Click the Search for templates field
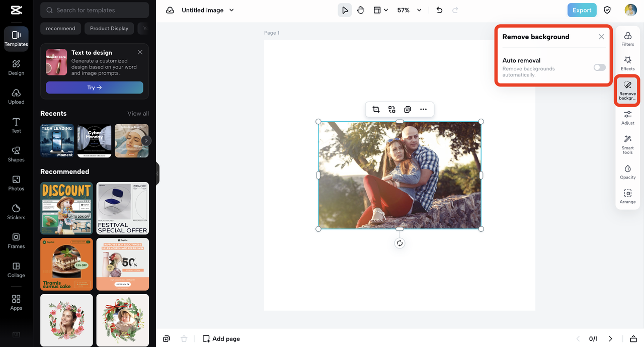The height and width of the screenshot is (347, 644). tap(95, 10)
